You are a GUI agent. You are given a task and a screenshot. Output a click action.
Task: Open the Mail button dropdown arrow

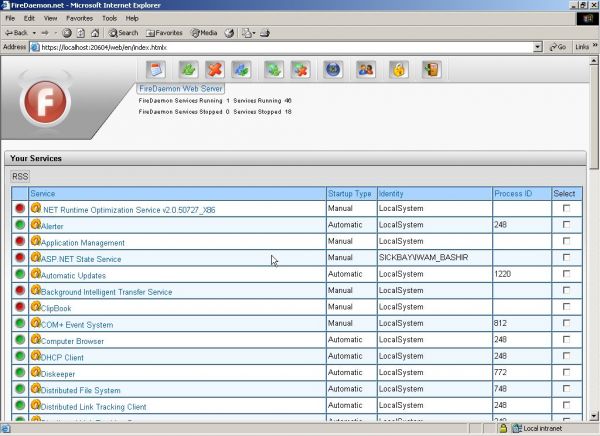(254, 33)
